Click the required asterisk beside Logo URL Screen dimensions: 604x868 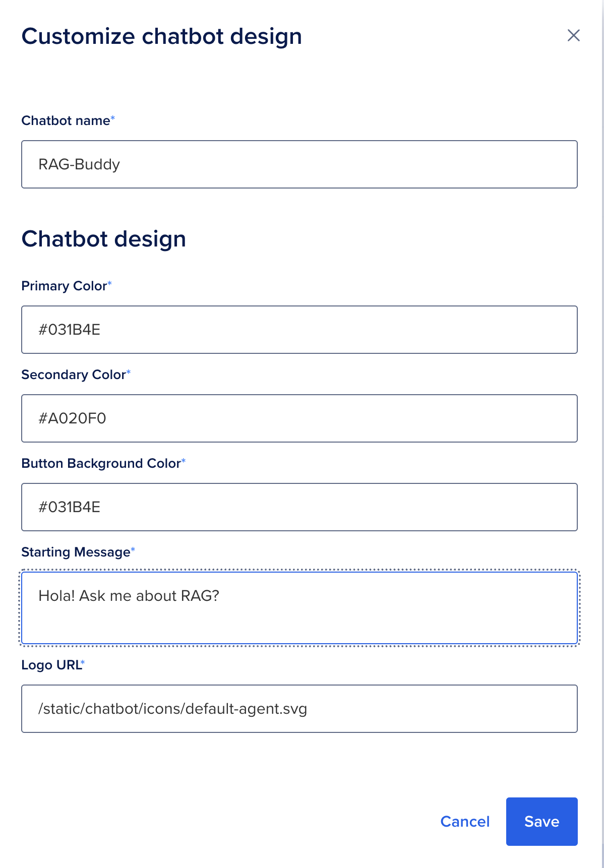click(83, 663)
